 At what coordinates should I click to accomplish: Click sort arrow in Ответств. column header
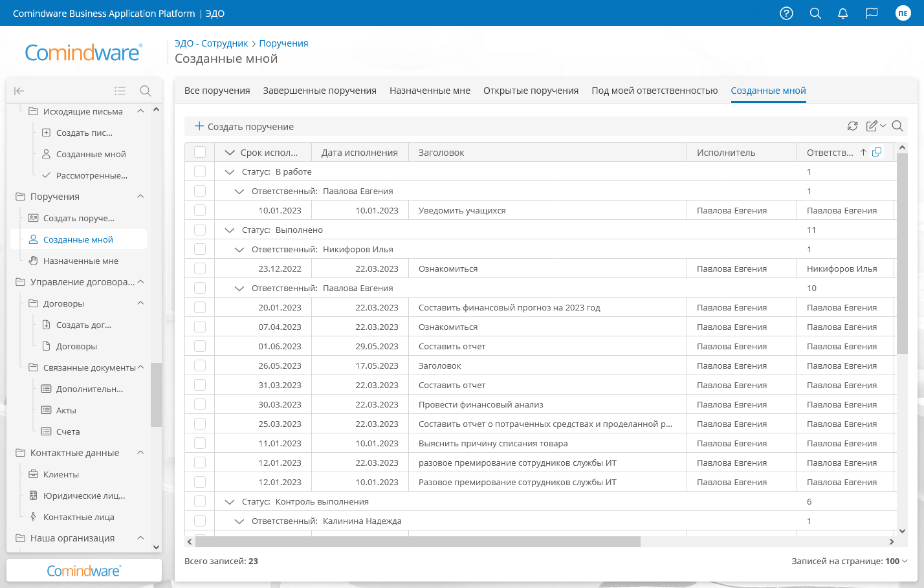[863, 153]
